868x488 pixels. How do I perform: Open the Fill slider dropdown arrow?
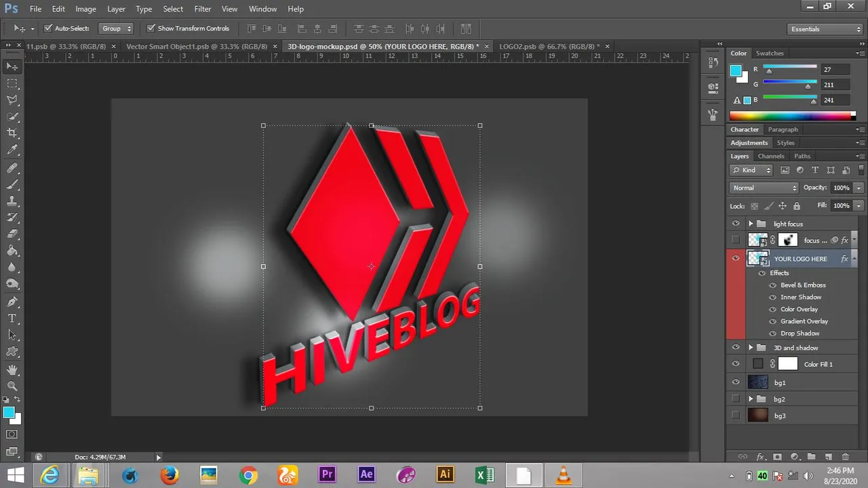859,205
